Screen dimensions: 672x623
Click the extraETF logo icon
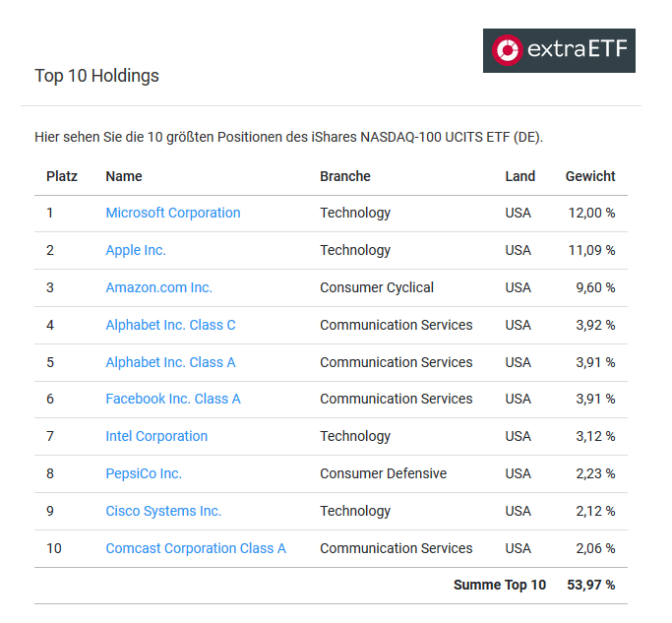507,50
